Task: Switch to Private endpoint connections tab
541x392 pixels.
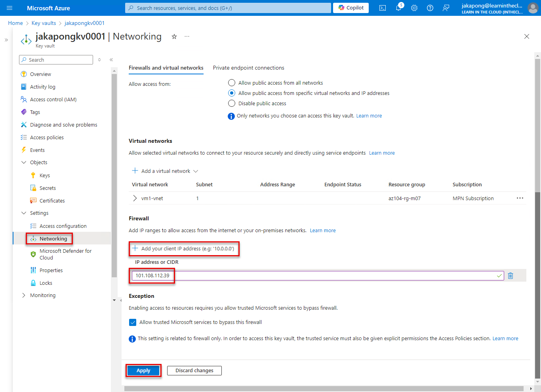Action: (248, 68)
